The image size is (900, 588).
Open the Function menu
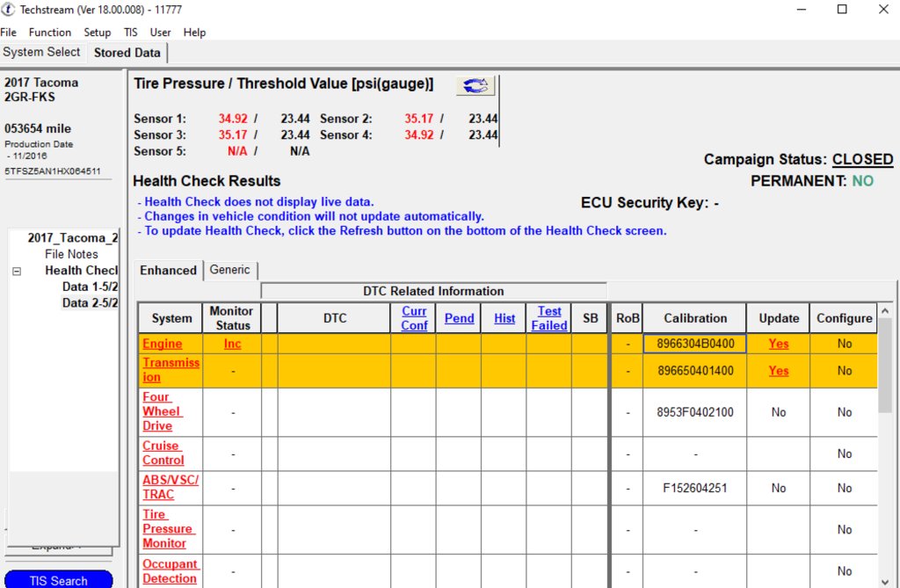click(x=50, y=33)
